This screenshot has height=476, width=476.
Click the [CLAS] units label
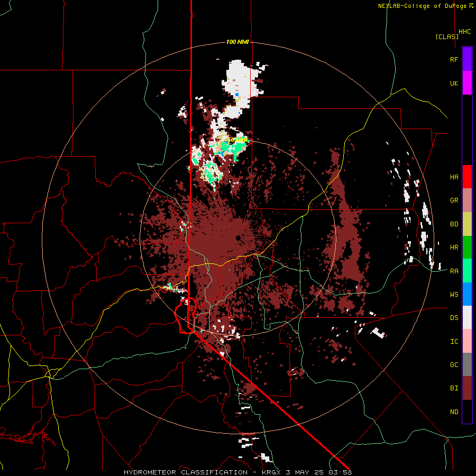coord(447,36)
